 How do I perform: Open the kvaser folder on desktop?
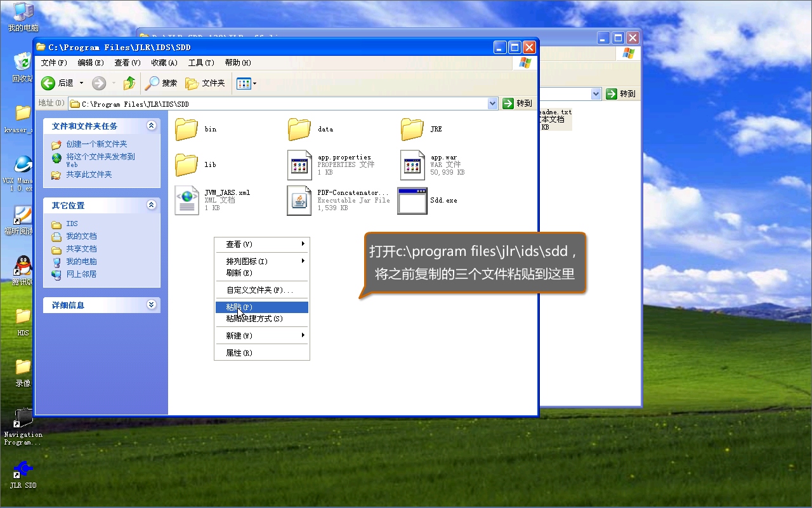(x=19, y=119)
